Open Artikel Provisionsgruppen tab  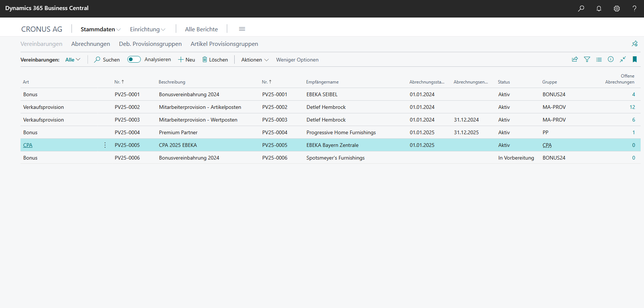224,44
